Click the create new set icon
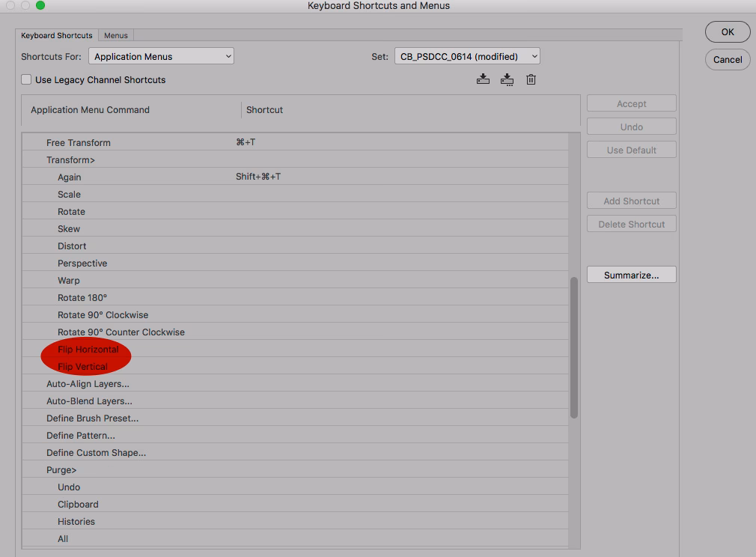This screenshot has width=756, height=557. coord(507,79)
